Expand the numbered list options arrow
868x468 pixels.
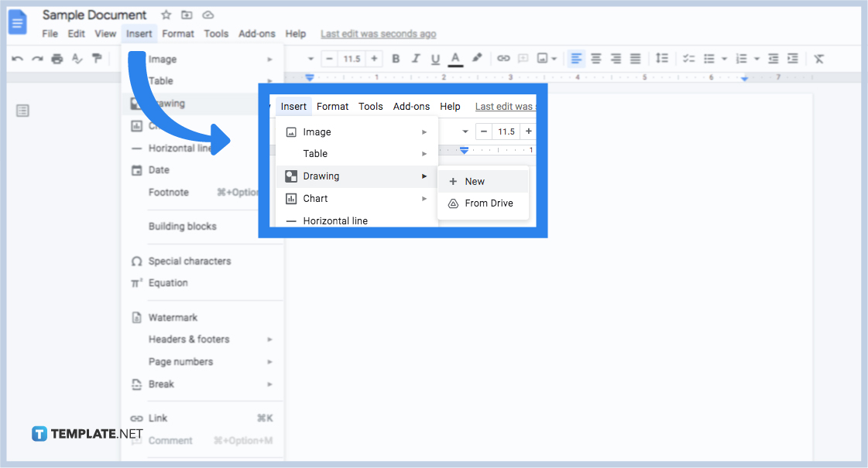click(755, 58)
